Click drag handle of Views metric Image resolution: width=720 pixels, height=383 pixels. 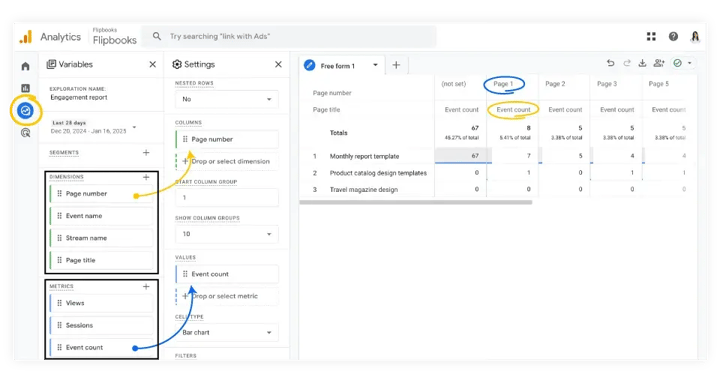click(59, 303)
